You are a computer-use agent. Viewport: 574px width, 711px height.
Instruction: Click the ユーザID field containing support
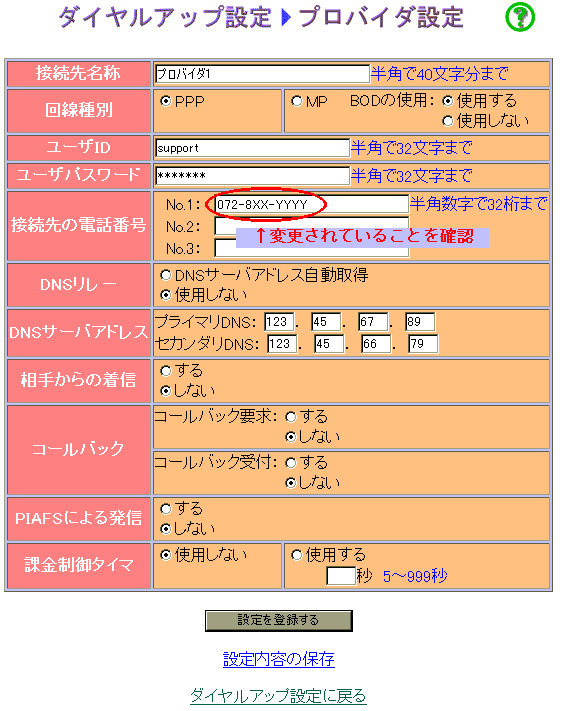coord(252,148)
